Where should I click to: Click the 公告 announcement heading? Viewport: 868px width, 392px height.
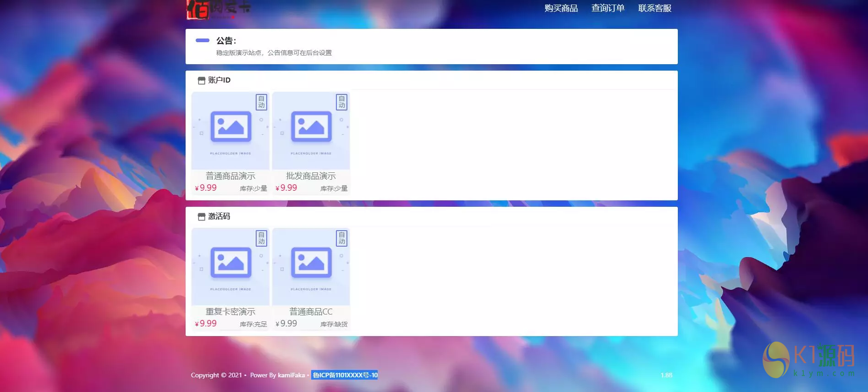(x=226, y=41)
